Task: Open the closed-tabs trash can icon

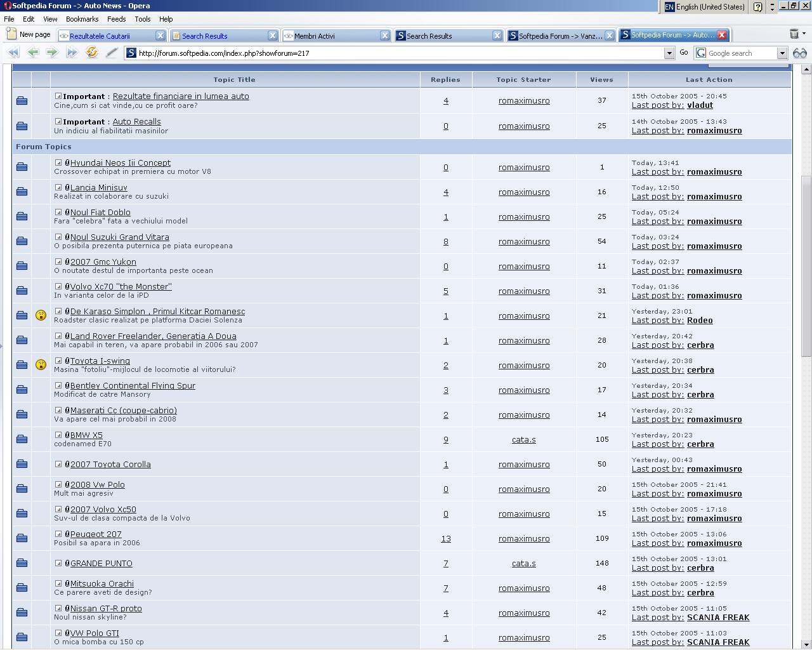Action: [794, 34]
